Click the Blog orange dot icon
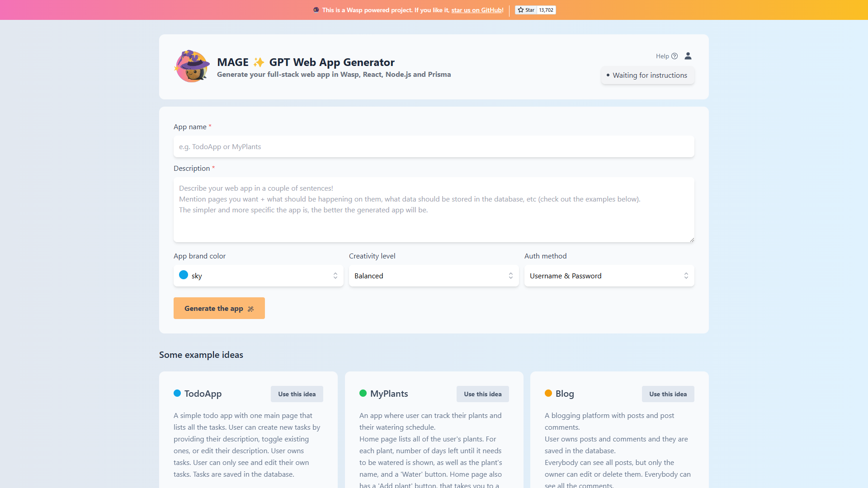 coord(548,393)
